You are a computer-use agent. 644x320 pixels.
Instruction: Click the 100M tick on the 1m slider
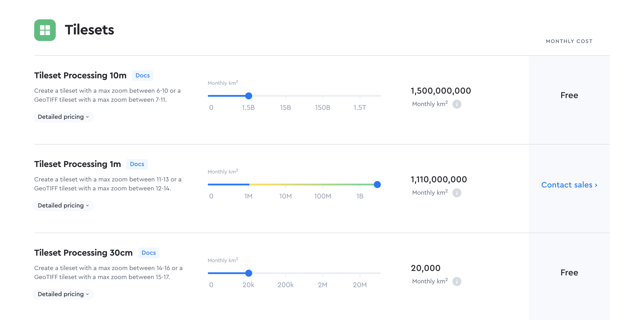click(x=322, y=185)
